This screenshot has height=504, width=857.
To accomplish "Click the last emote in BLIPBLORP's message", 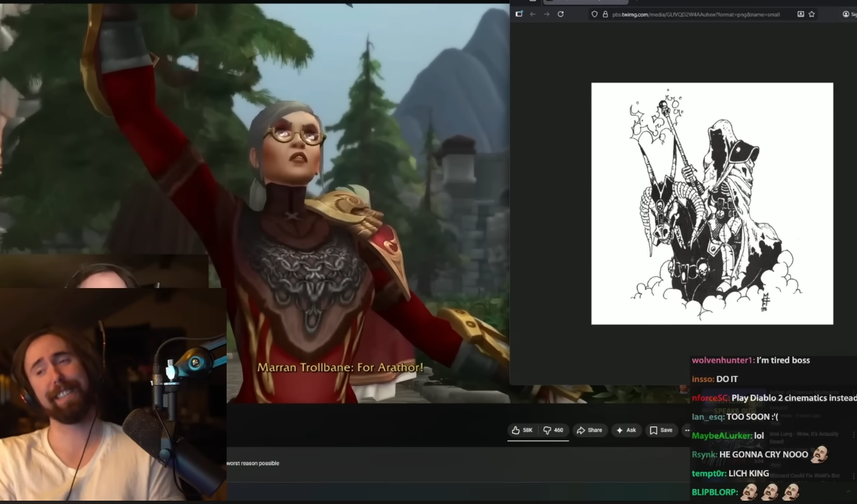I will [x=791, y=492].
